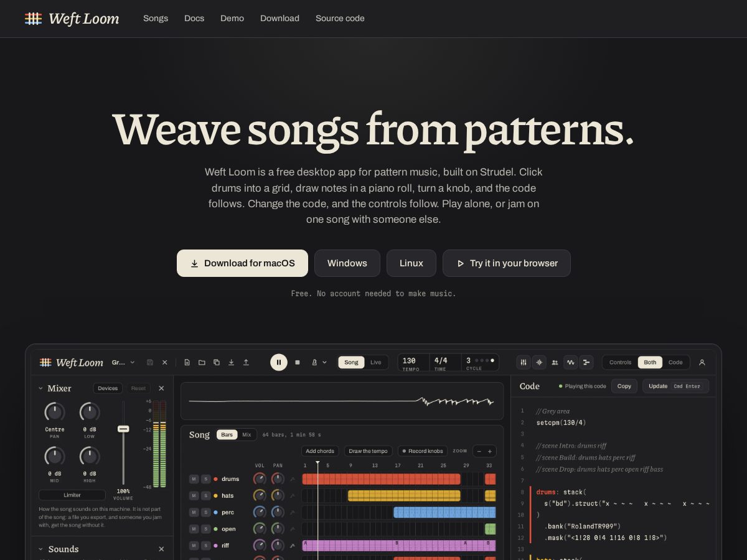Solo the drums track
Viewport: 747px width, 560px height.
click(205, 479)
